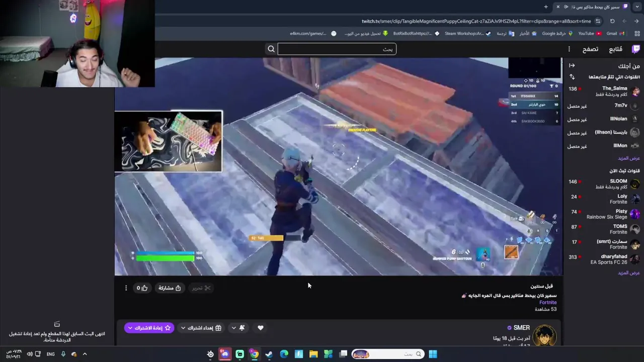Open the ENG language switcher
This screenshot has height=362, width=644.
point(51,354)
